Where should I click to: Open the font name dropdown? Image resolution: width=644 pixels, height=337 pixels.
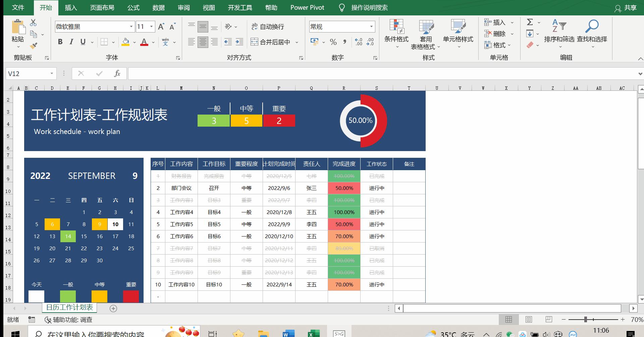pyautogui.click(x=131, y=26)
